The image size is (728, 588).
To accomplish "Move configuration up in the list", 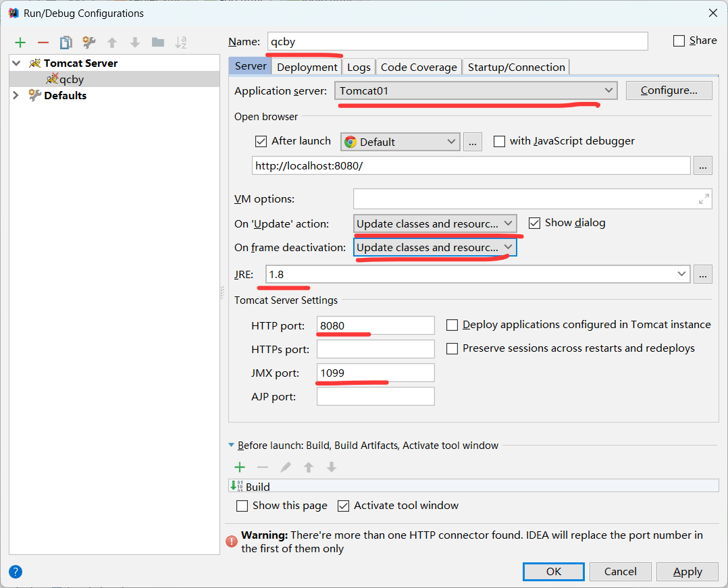I will click(112, 43).
